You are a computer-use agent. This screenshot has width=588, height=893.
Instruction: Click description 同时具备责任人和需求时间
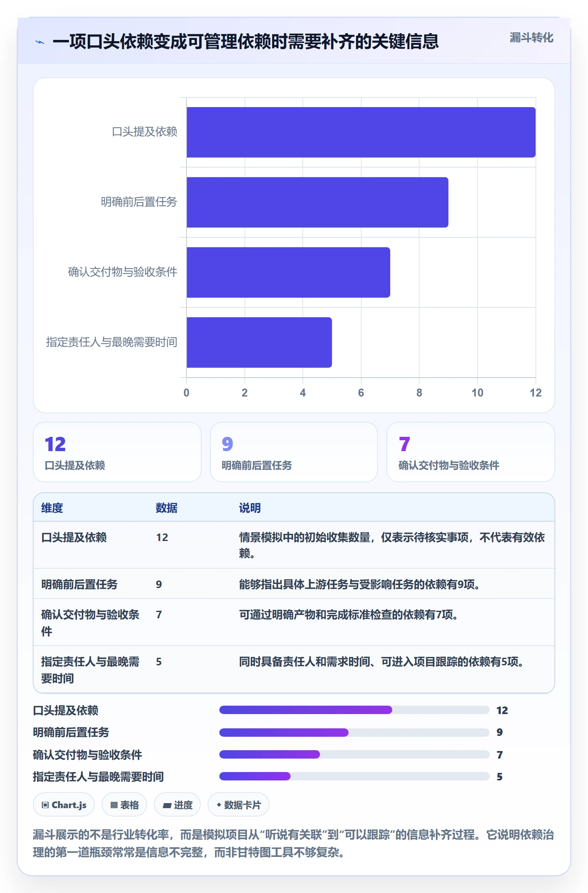point(381,662)
